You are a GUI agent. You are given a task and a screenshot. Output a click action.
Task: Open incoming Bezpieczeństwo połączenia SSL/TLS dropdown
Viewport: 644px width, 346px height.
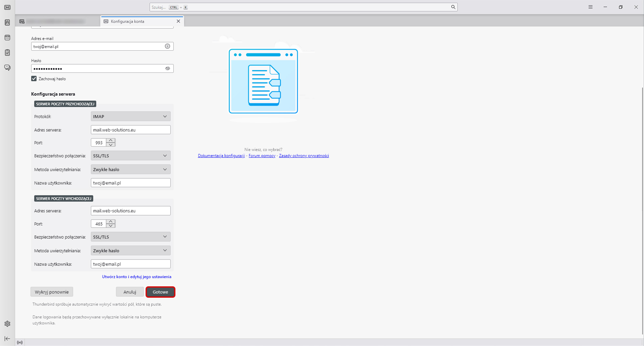(x=130, y=156)
